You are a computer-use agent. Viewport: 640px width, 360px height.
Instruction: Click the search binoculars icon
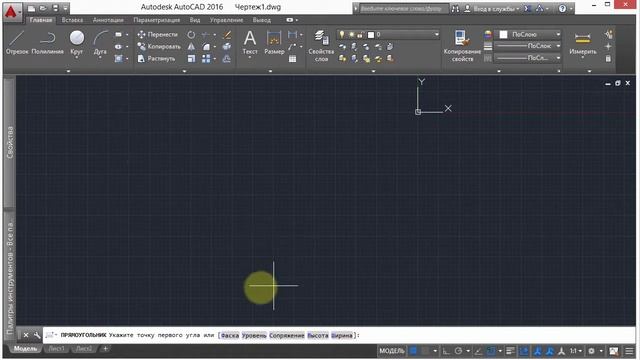pyautogui.click(x=455, y=8)
